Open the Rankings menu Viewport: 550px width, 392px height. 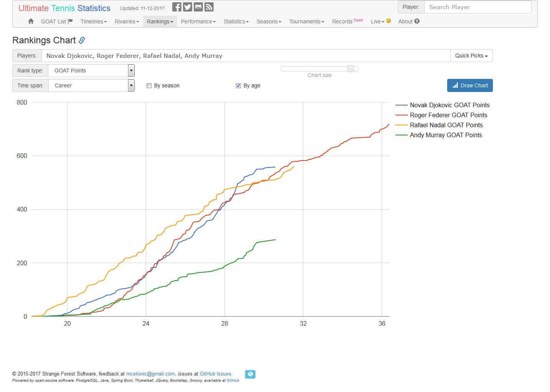[x=160, y=21]
